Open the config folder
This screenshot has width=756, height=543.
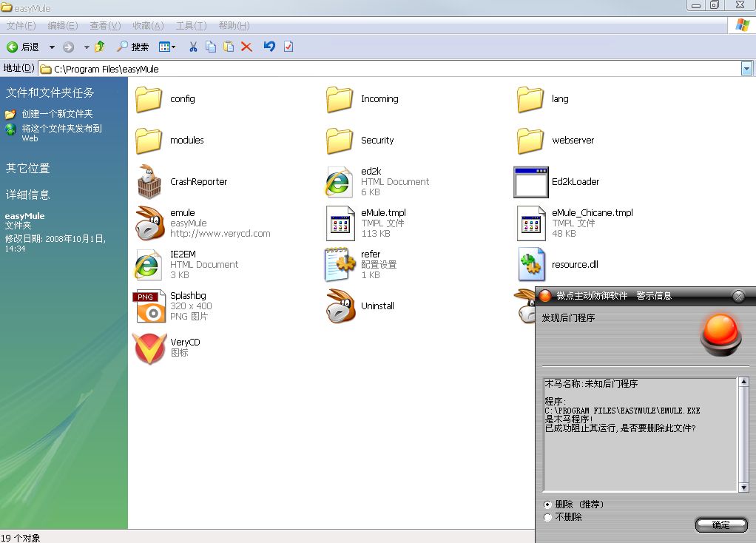click(165, 99)
